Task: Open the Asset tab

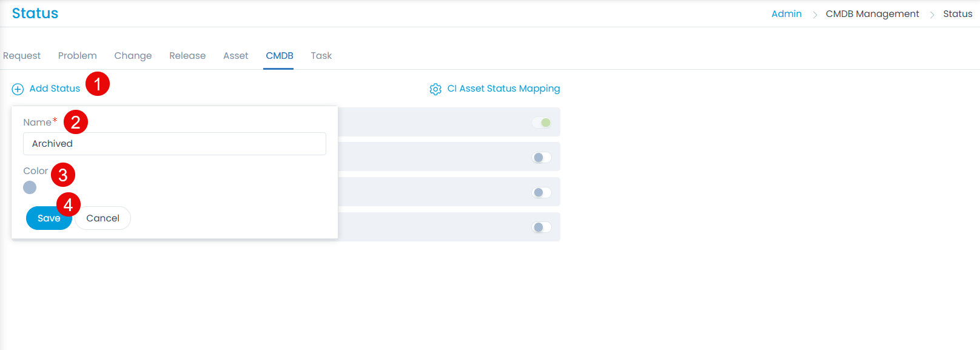Action: [235, 56]
